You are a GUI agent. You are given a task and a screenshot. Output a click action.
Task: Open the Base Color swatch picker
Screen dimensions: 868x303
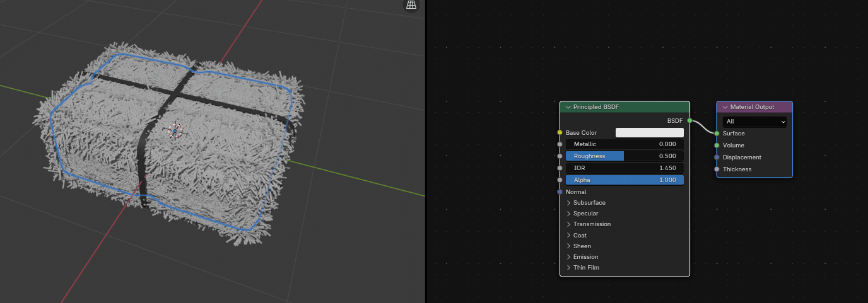[649, 133]
